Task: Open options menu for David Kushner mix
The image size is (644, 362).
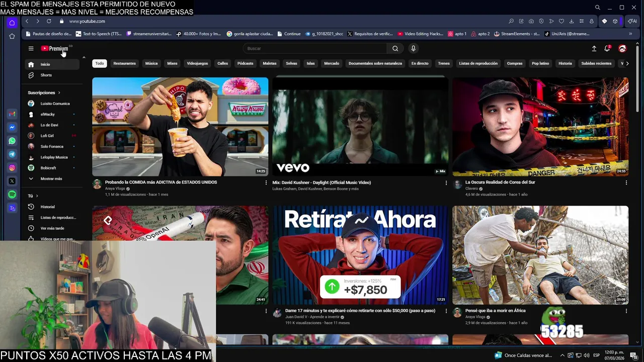Action: [446, 183]
